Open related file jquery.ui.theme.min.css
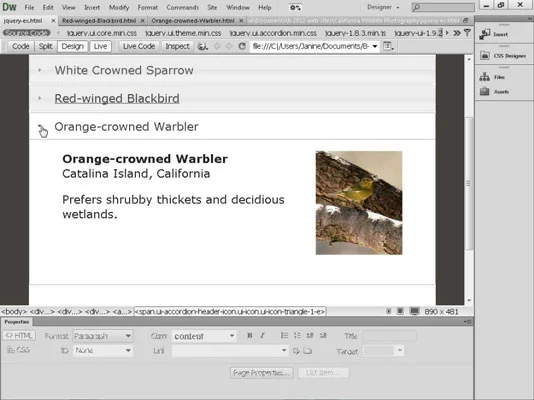The image size is (534, 400). [183, 33]
